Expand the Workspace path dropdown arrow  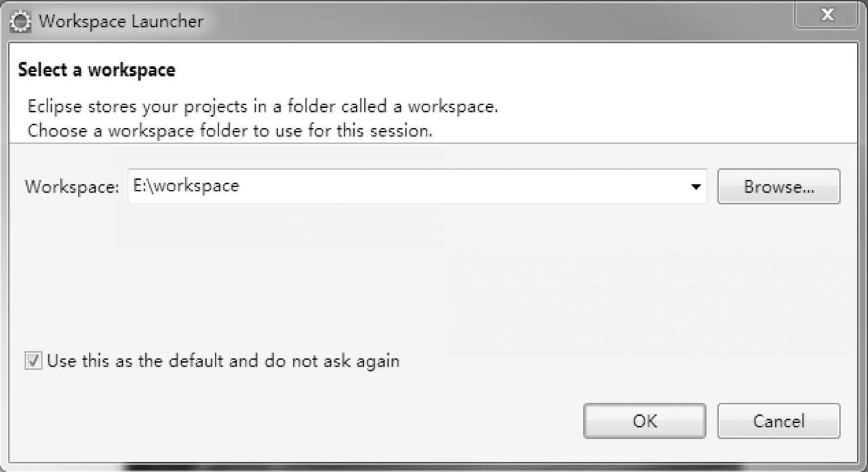pos(695,187)
